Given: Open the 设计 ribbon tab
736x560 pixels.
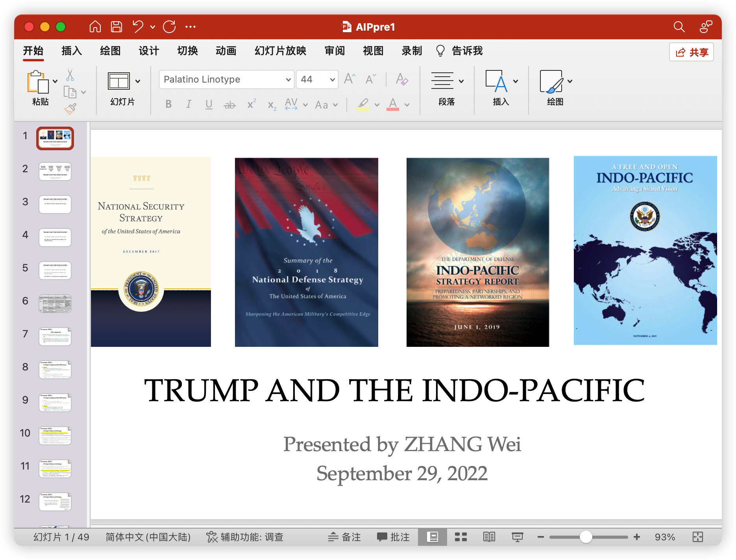Looking at the screenshot, I should (x=149, y=51).
